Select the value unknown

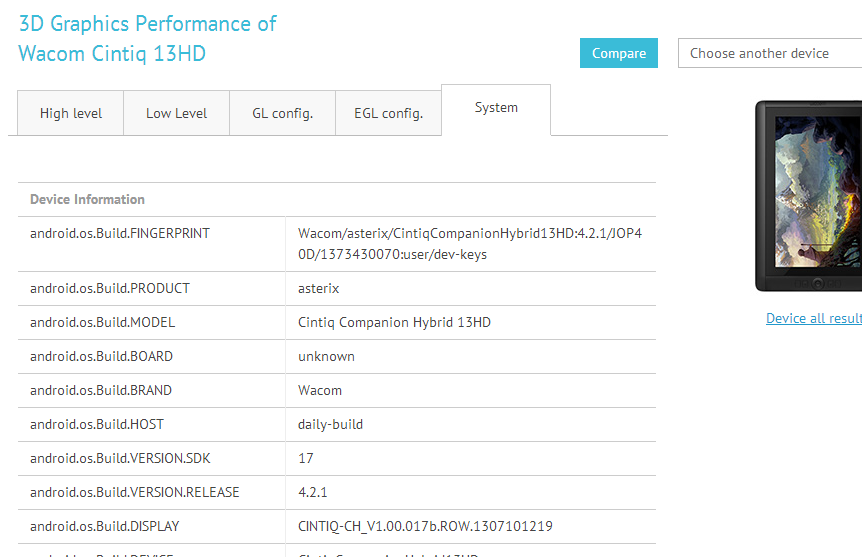pos(326,356)
